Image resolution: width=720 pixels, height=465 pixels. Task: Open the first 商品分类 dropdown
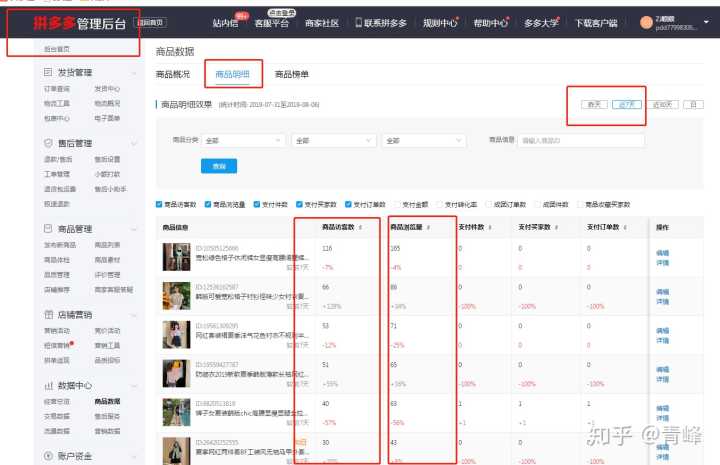click(x=242, y=141)
